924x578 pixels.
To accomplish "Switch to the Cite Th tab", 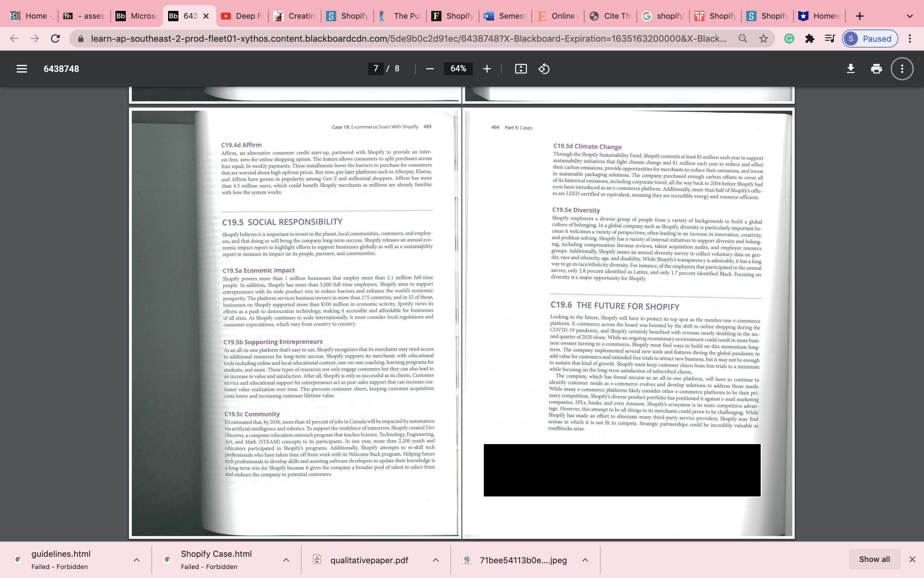I will [611, 16].
